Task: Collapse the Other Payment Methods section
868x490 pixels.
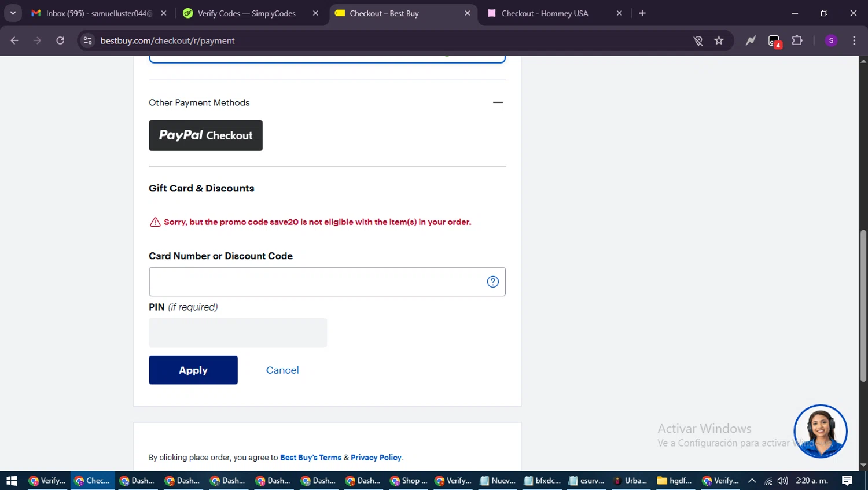Action: [498, 102]
